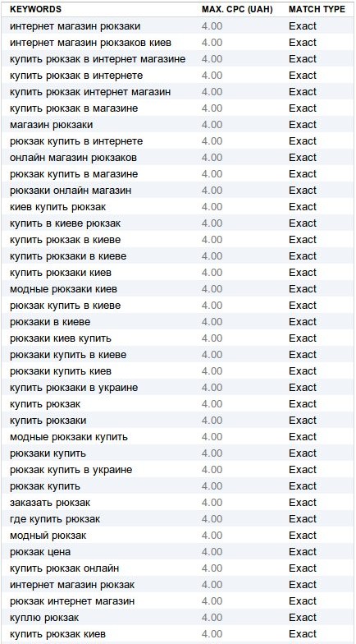Image resolution: width=356 pixels, height=644 pixels.
Task: Select keyword "рюкзак цена"
Action: 40,552
